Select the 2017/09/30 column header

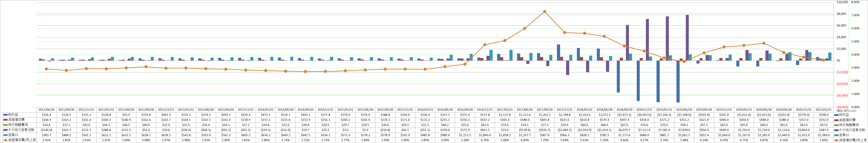[x=544, y=110]
